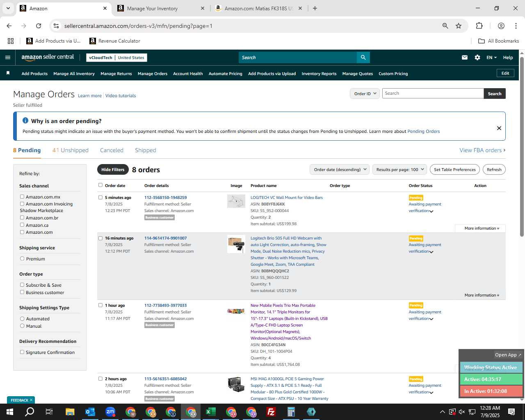Open a new browser tab
The width and height of the screenshot is (525, 420).
[315, 8]
